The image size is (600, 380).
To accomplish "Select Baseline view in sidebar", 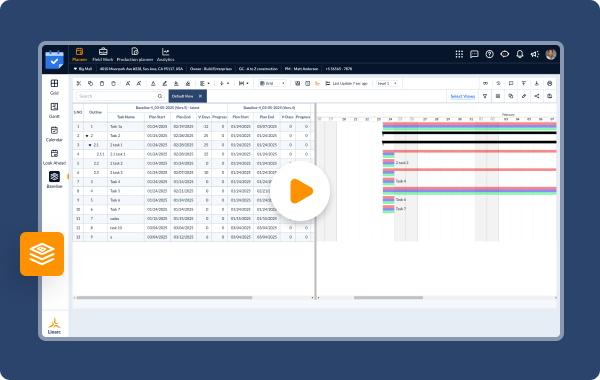I will click(54, 180).
